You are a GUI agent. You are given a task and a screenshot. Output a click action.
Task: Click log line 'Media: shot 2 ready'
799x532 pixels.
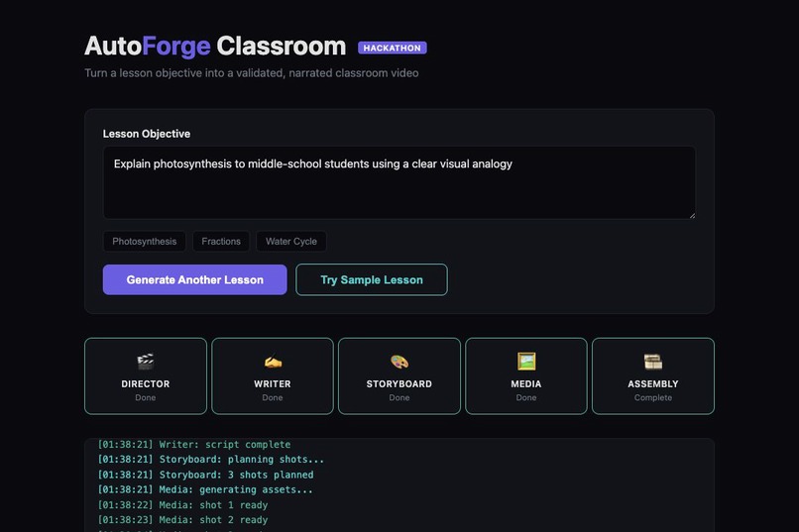click(x=182, y=520)
